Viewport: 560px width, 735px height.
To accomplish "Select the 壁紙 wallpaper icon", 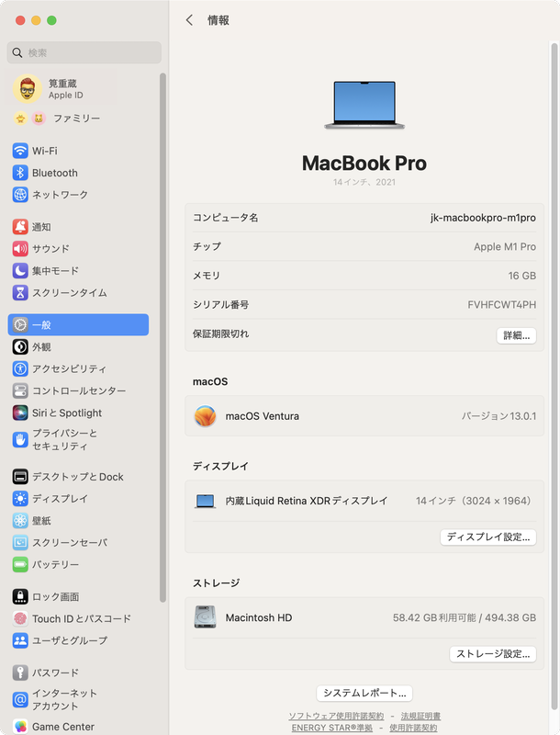I will pyautogui.click(x=20, y=521).
